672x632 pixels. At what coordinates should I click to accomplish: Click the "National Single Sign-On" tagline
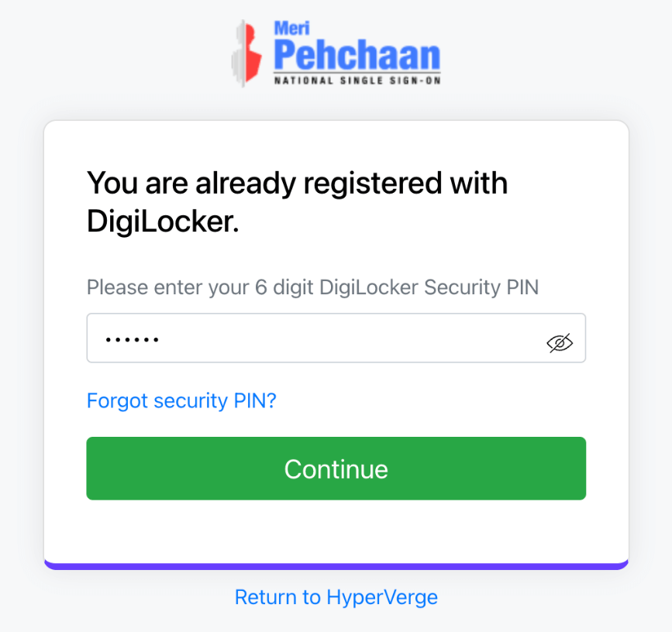357,80
